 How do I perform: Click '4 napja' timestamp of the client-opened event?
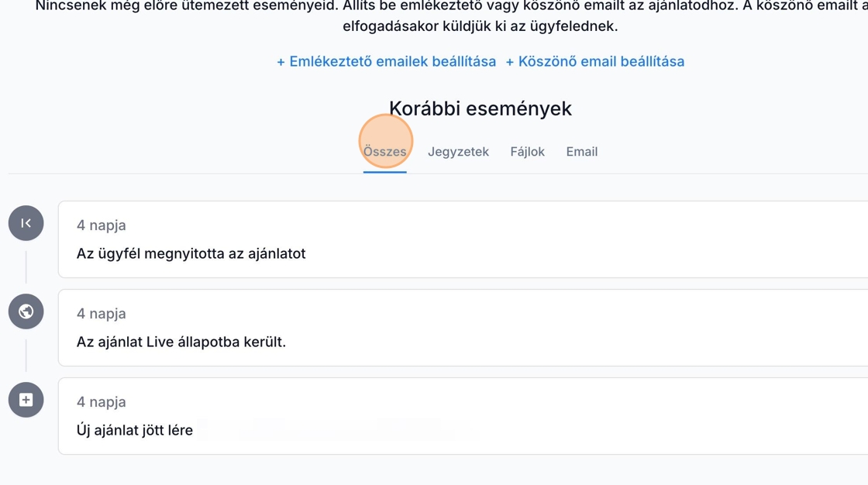(101, 225)
